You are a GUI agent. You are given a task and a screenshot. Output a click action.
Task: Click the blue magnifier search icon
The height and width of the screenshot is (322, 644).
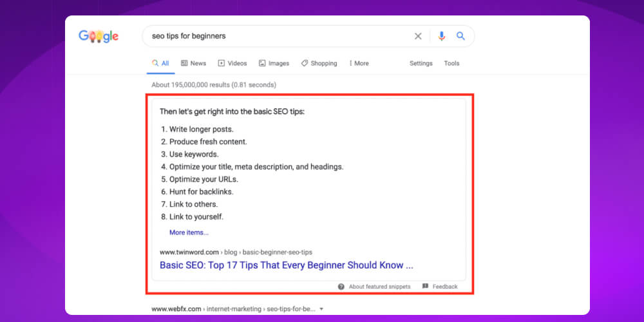460,37
